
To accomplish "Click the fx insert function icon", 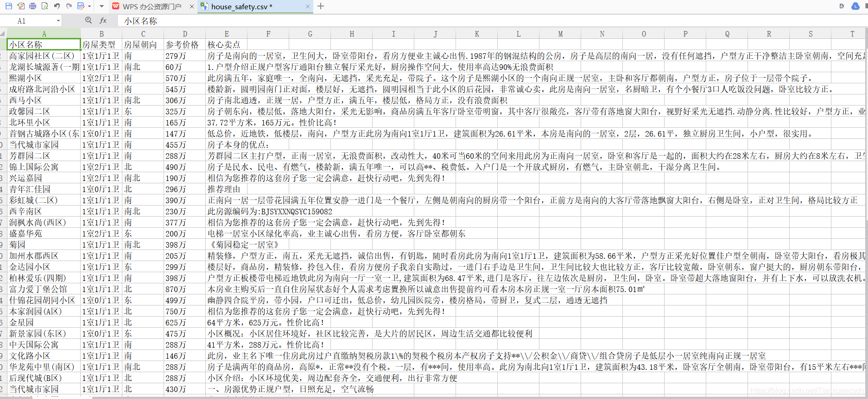I will pos(103,20).
